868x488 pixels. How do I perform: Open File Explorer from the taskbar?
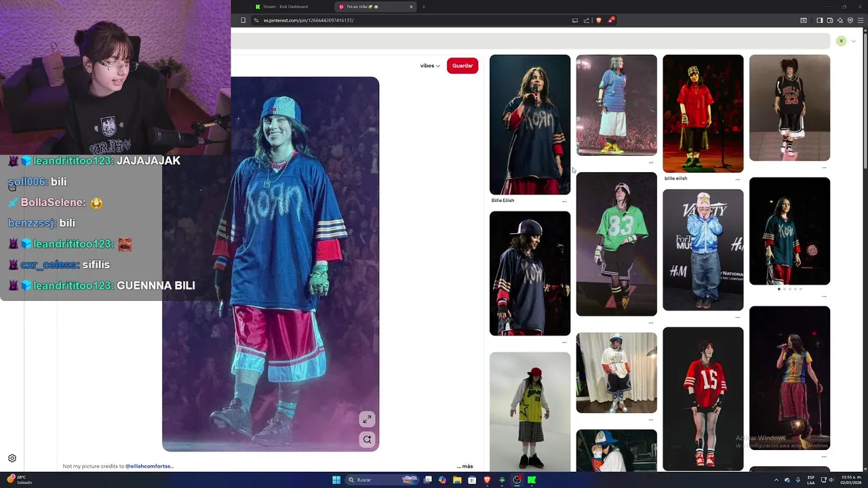point(457,480)
